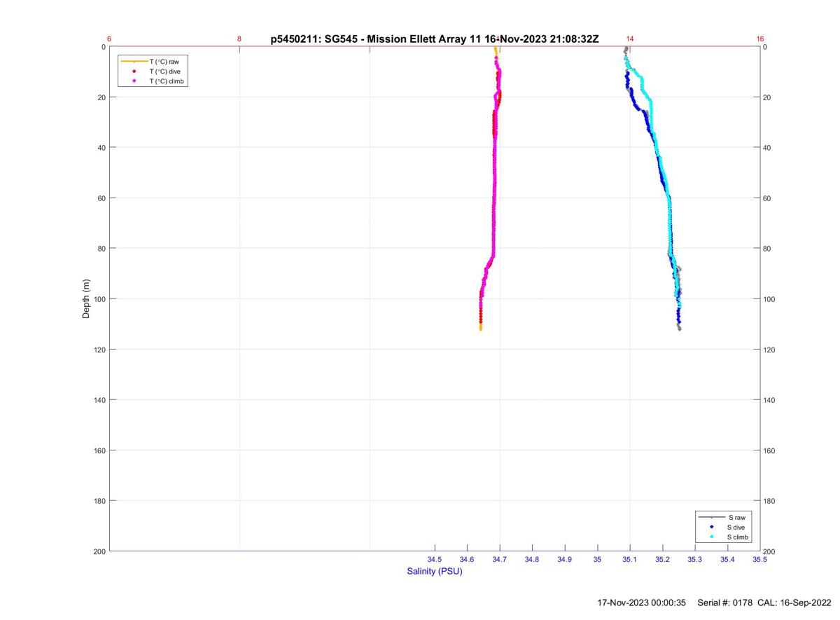Image resolution: width=840 pixels, height=620 pixels.
Task: Click depth tick '140' on the right axis
Action: point(769,400)
